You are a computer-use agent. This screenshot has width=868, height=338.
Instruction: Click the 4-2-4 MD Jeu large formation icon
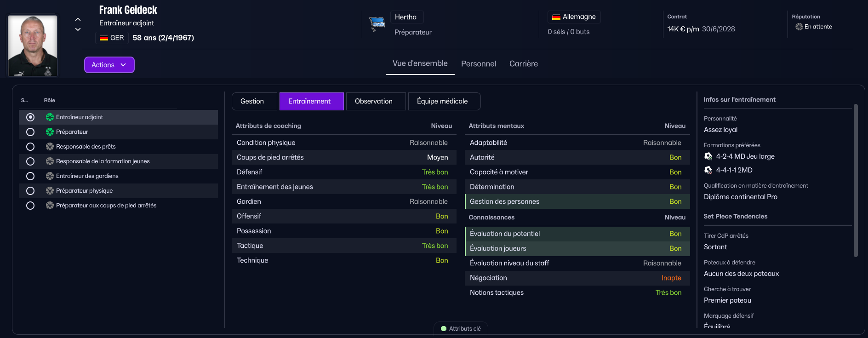coord(708,156)
